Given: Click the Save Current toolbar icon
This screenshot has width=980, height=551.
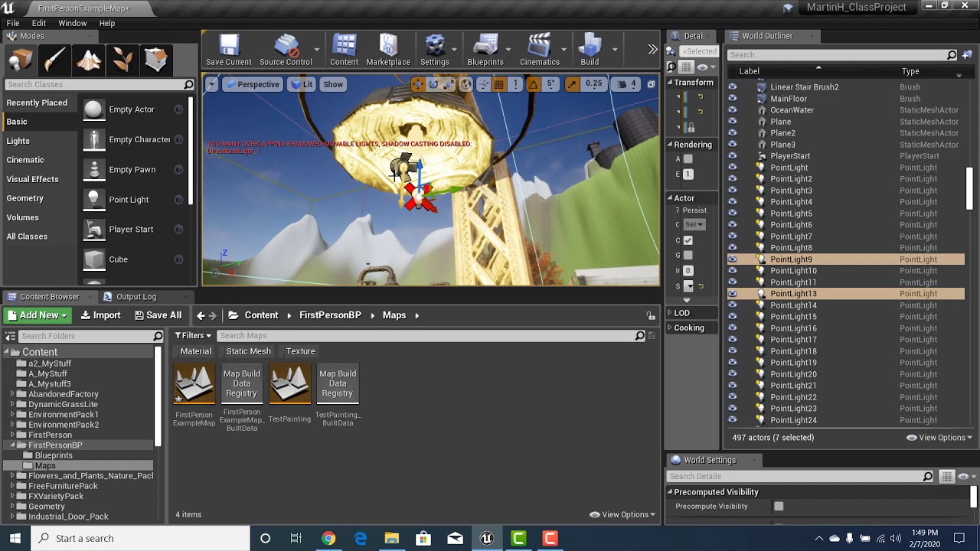Looking at the screenshot, I should pos(228,51).
